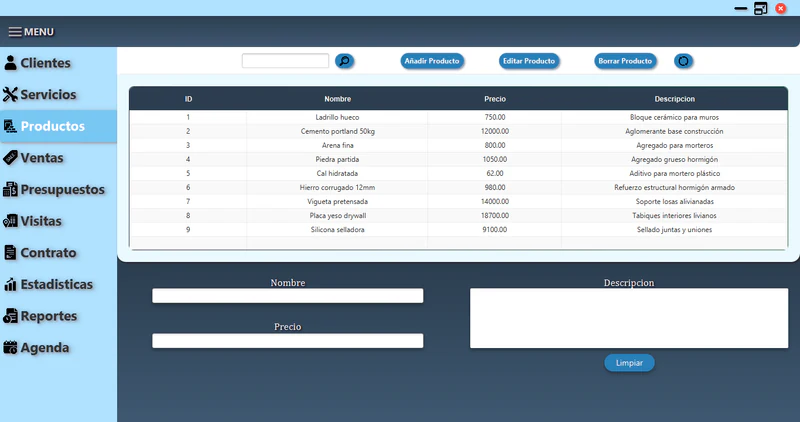The width and height of the screenshot is (800, 422).
Task: Open the Clientes section
Action: pos(58,63)
